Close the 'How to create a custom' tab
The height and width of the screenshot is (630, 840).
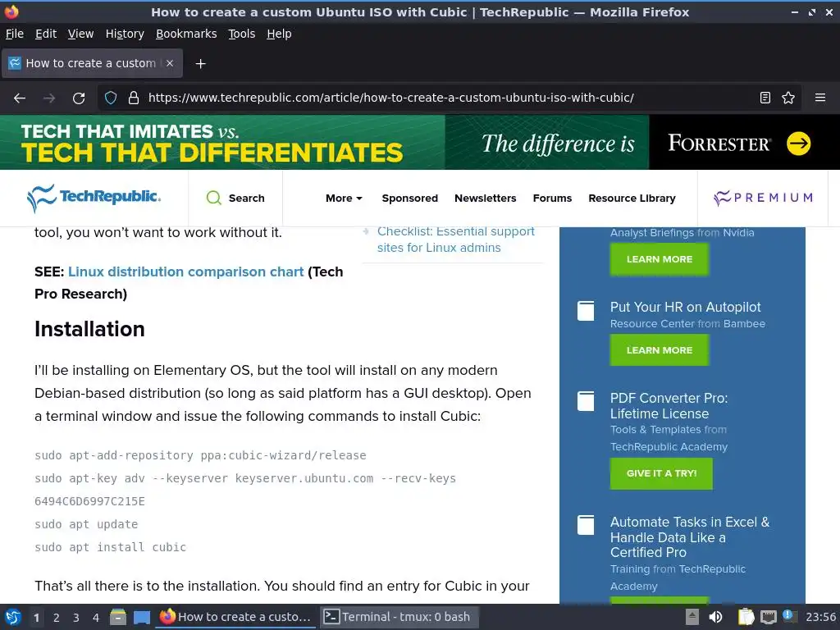point(170,63)
